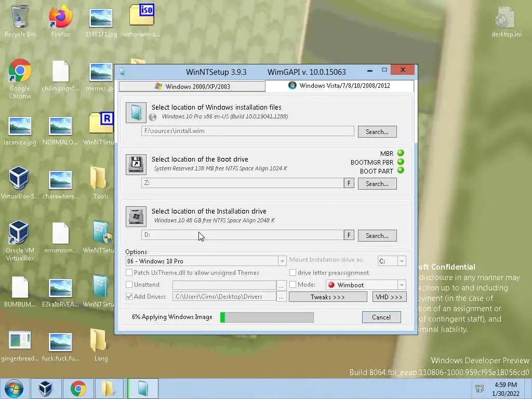
Task: Cancel the image applying process
Action: 381,317
